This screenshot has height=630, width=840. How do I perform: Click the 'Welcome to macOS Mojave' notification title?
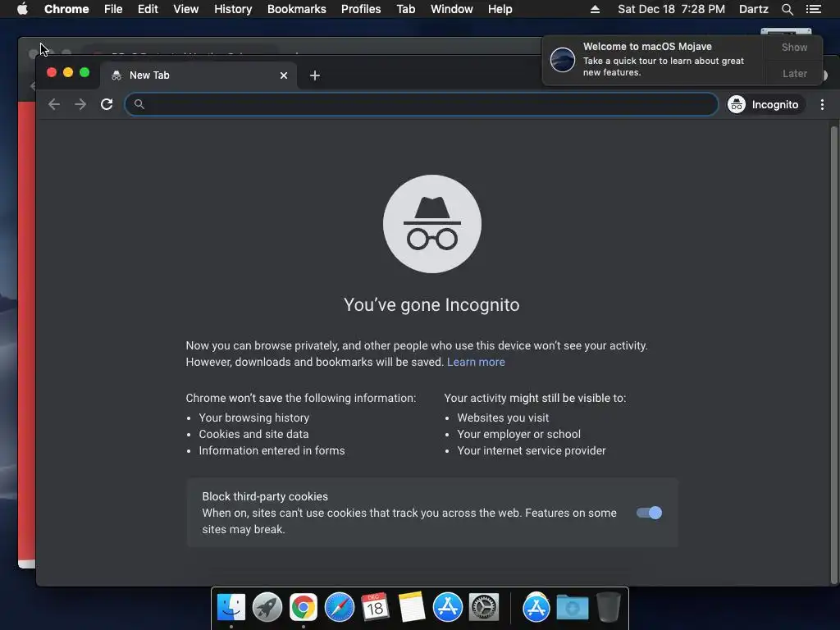(x=647, y=47)
